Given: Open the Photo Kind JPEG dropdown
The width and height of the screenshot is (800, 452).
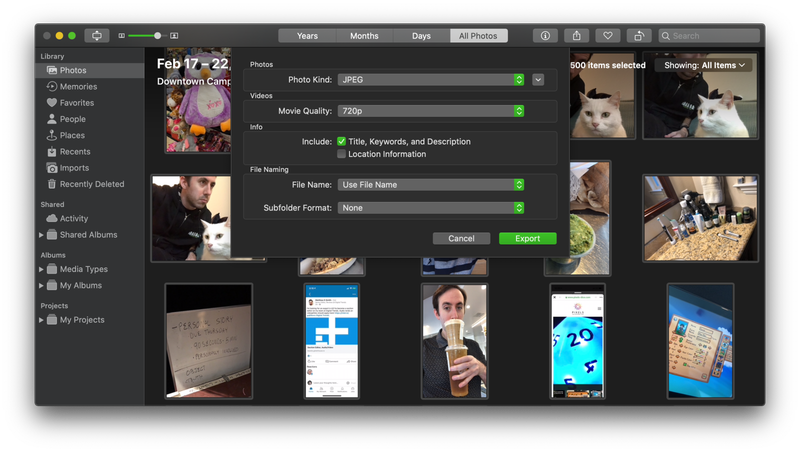Looking at the screenshot, I should [x=430, y=79].
